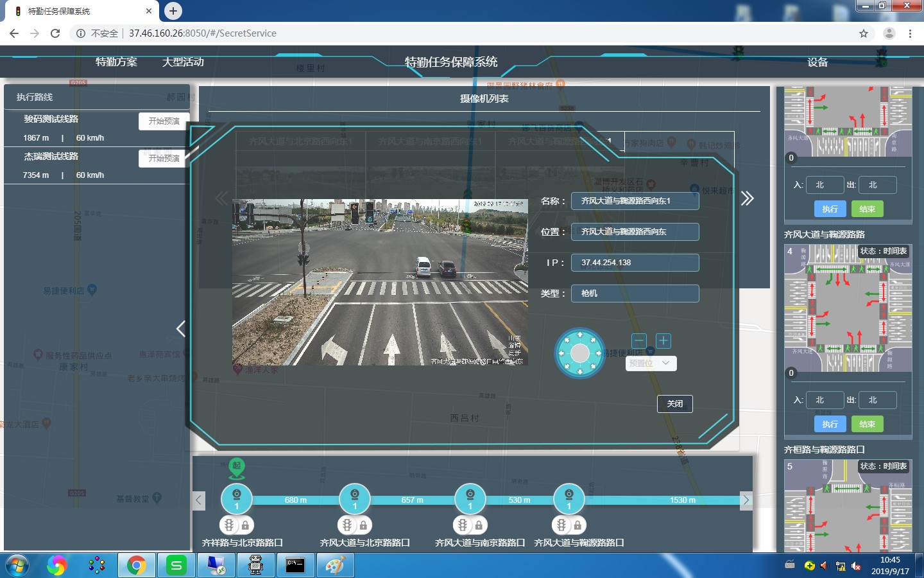Click the 名称 camera name field

tap(635, 201)
